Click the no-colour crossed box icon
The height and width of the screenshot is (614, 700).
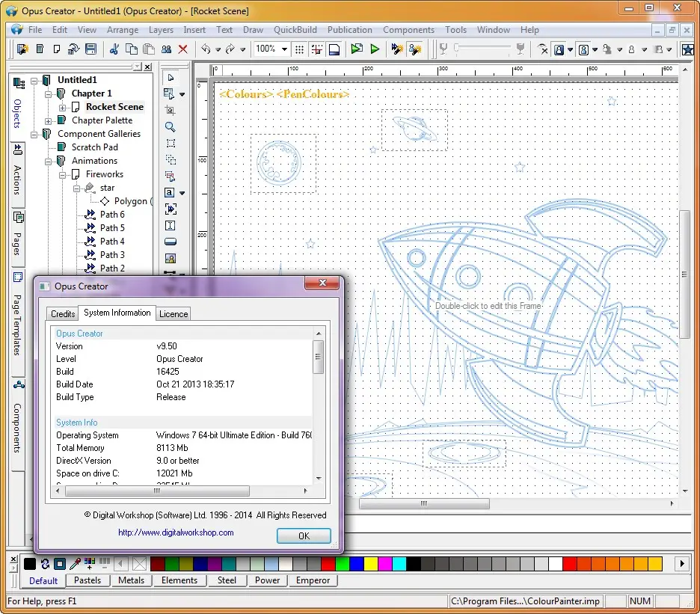[139, 564]
